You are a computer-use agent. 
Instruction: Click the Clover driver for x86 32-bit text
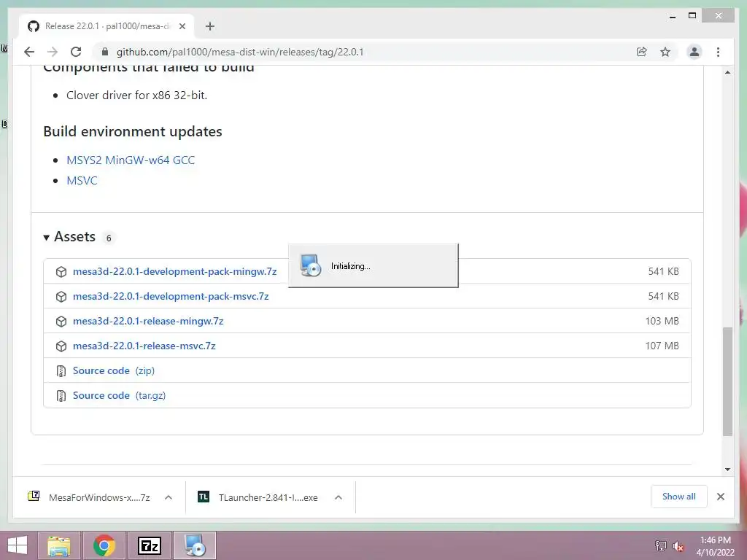(x=136, y=96)
